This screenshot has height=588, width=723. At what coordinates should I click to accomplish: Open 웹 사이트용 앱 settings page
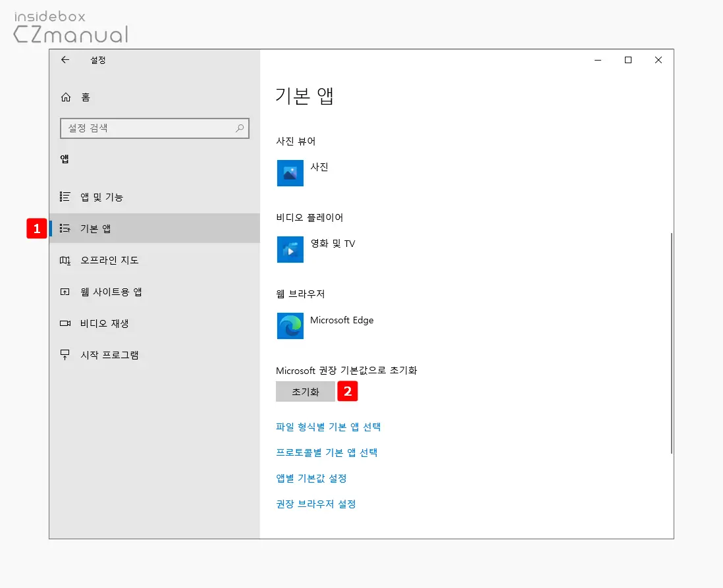click(155, 292)
